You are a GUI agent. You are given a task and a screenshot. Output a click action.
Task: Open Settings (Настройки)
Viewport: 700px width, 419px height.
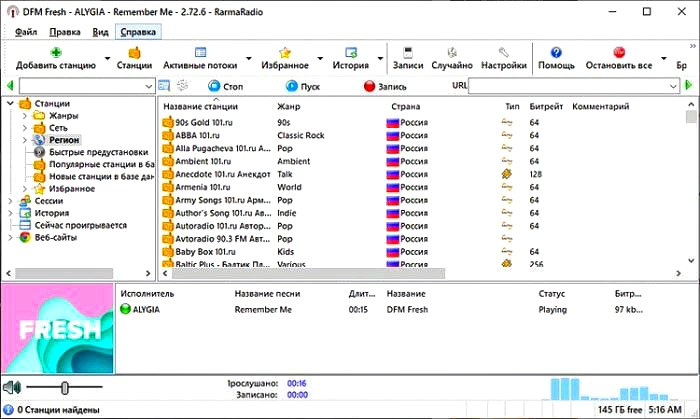[x=504, y=58]
